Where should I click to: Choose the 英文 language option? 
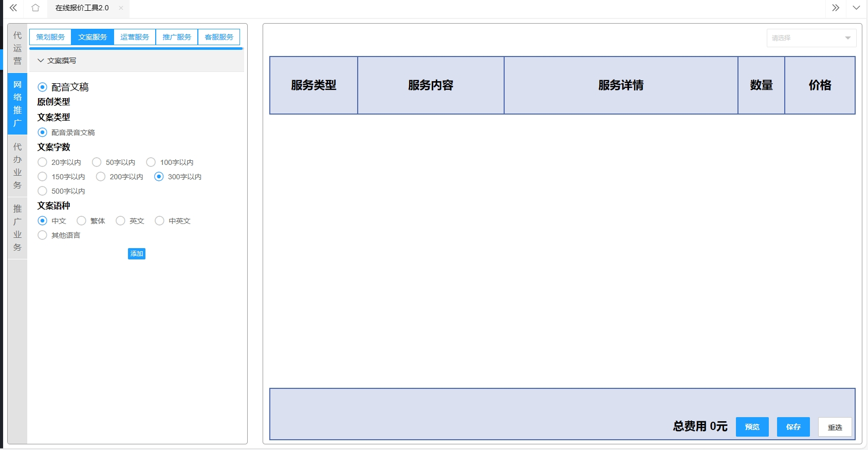121,221
